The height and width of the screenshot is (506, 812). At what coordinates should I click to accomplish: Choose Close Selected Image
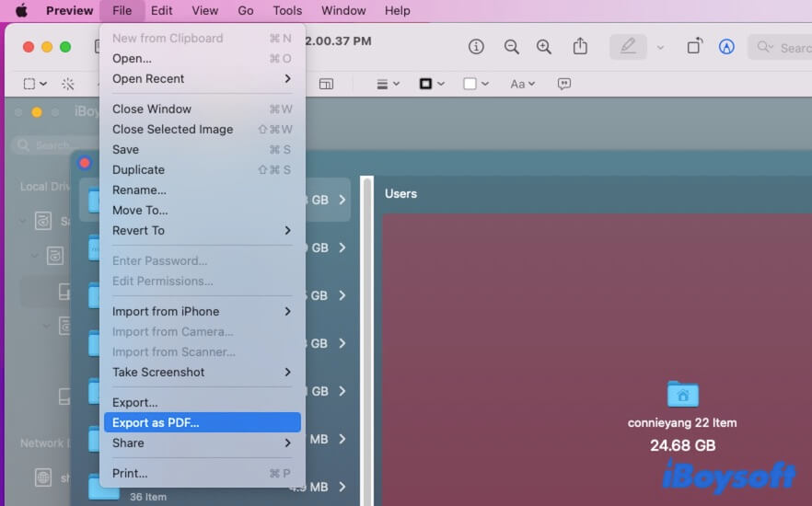click(202, 130)
